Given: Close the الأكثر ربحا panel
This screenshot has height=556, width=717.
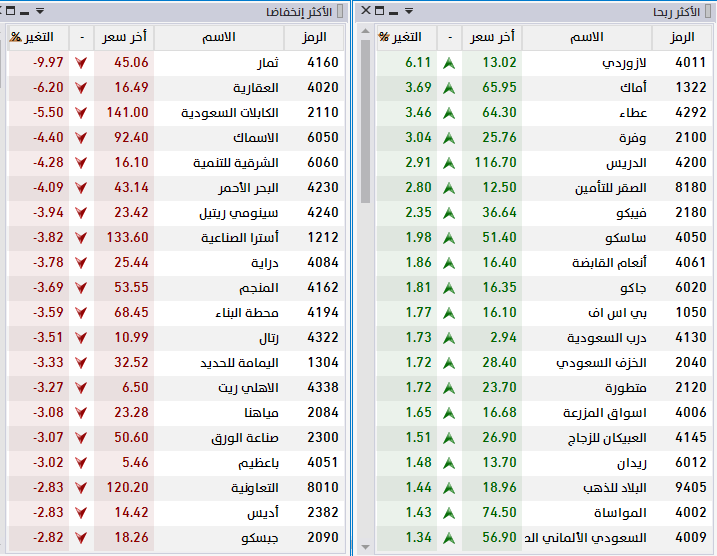Looking at the screenshot, I should point(366,10).
